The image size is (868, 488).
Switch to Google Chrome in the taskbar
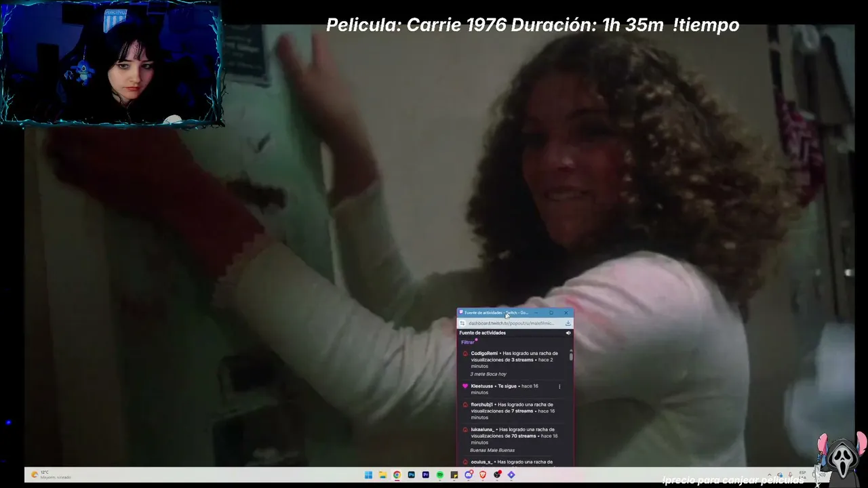tap(397, 475)
